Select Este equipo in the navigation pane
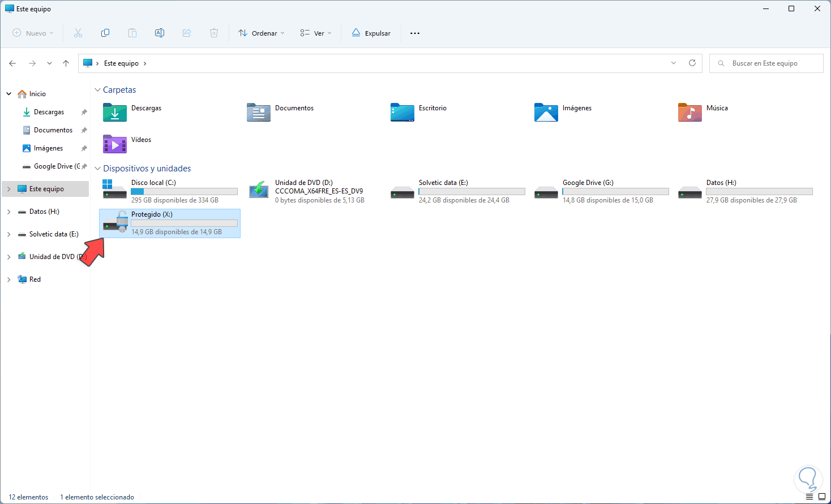This screenshot has width=831, height=504. tap(46, 189)
